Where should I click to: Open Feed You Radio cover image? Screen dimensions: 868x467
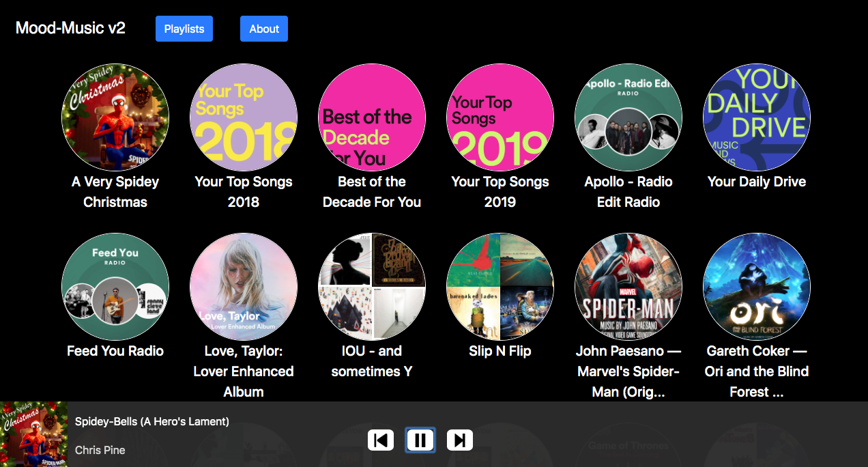pyautogui.click(x=115, y=287)
